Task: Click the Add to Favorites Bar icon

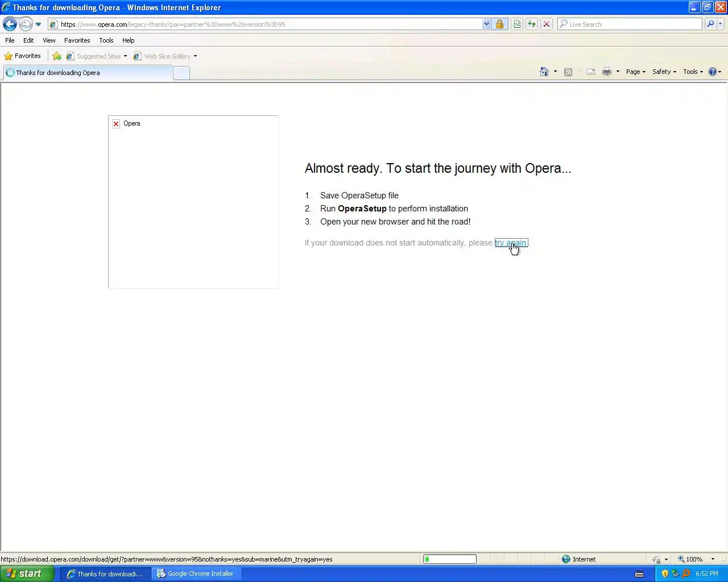Action: [57, 56]
